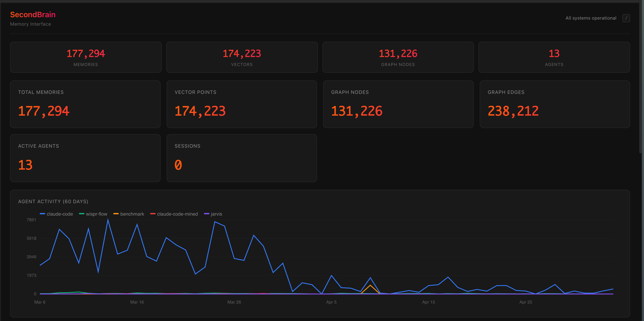Click the Memory Interface subtitle

click(x=31, y=24)
